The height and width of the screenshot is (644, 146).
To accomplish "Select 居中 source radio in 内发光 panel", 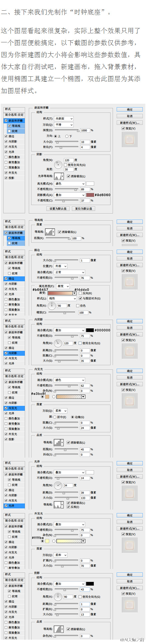I will [x=55, y=417].
